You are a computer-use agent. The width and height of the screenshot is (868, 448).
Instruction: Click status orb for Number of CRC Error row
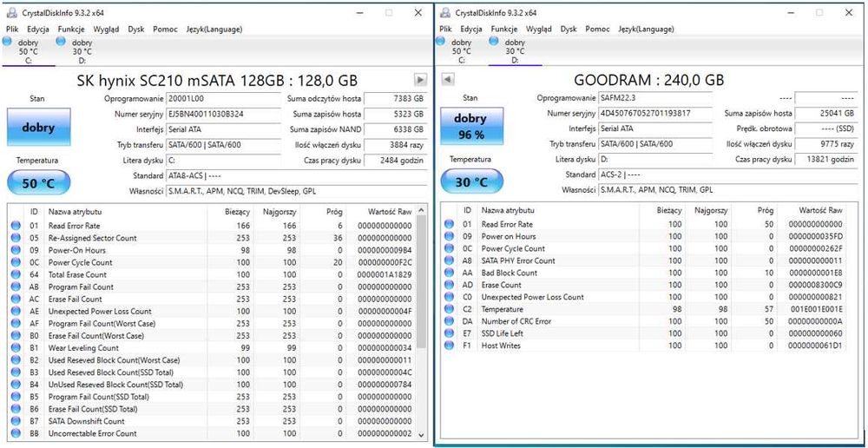point(449,321)
